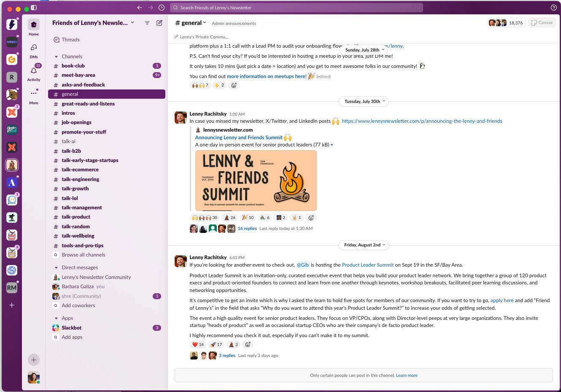The image size is (561, 392).
Task: Open Threads in the sidebar
Action: click(x=106, y=40)
